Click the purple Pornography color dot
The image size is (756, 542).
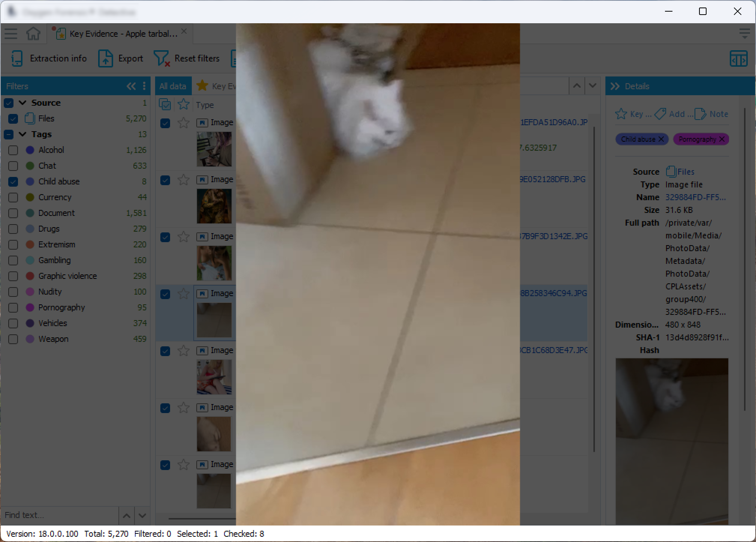pyautogui.click(x=30, y=308)
